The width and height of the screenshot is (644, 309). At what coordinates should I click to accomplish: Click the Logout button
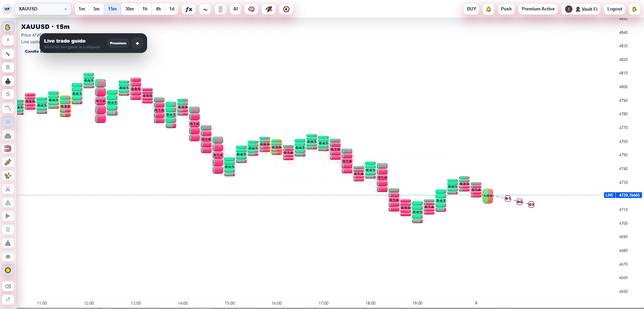pyautogui.click(x=614, y=9)
